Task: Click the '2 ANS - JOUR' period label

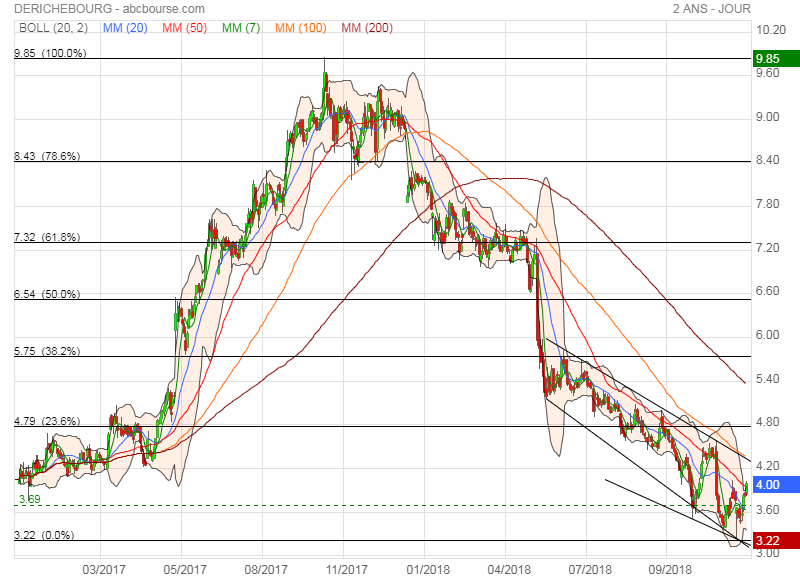Action: coord(712,9)
